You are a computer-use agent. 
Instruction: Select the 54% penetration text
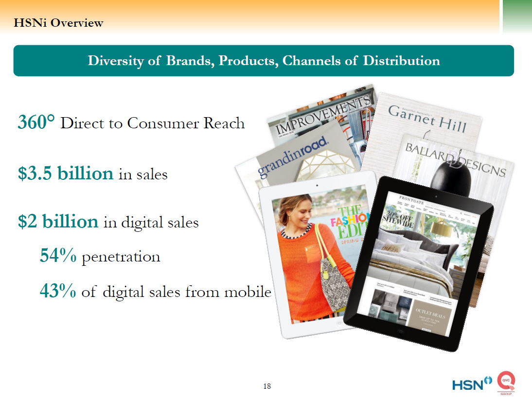coord(100,256)
